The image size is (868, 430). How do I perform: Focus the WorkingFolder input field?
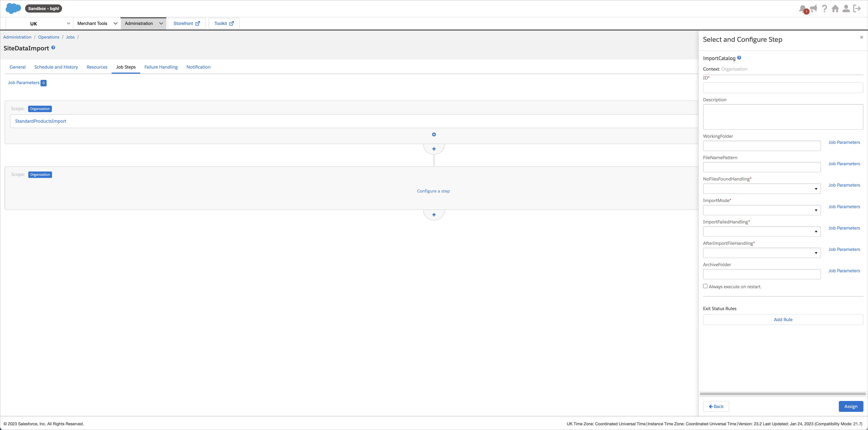pyautogui.click(x=762, y=146)
